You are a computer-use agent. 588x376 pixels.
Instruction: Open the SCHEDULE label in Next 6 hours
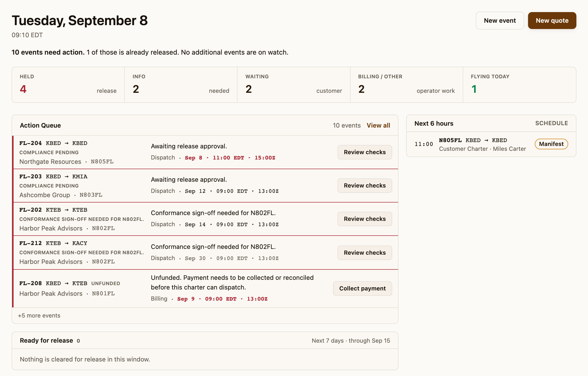pyautogui.click(x=551, y=123)
